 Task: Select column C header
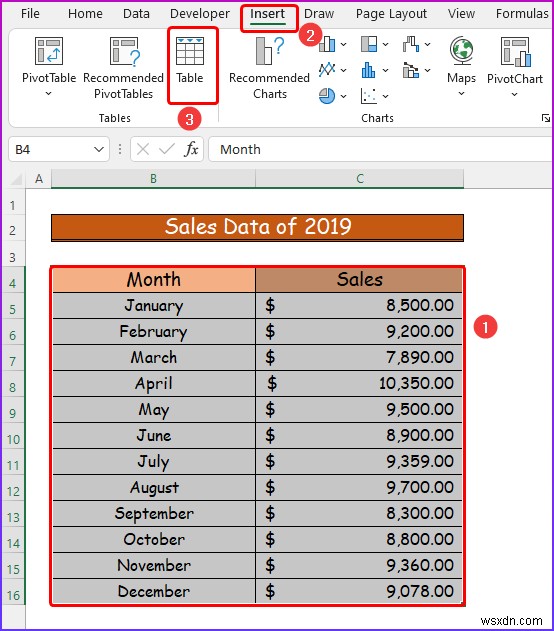point(360,179)
